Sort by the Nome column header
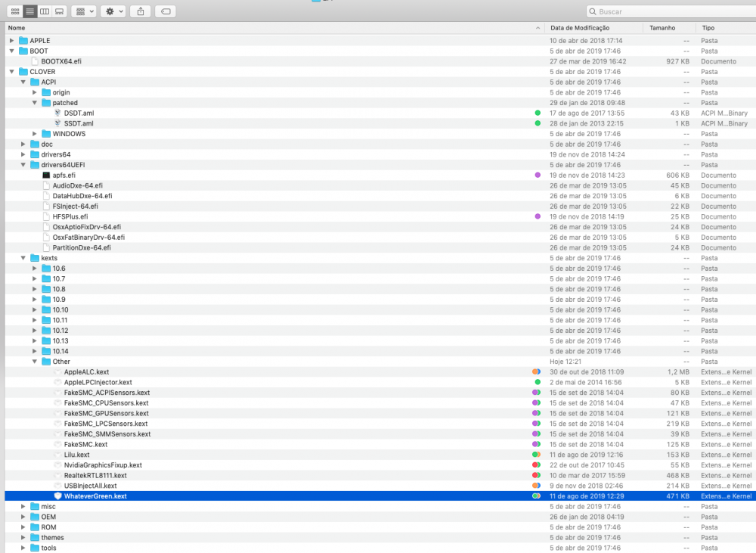Viewport: 756px width, 553px height. tap(17, 28)
